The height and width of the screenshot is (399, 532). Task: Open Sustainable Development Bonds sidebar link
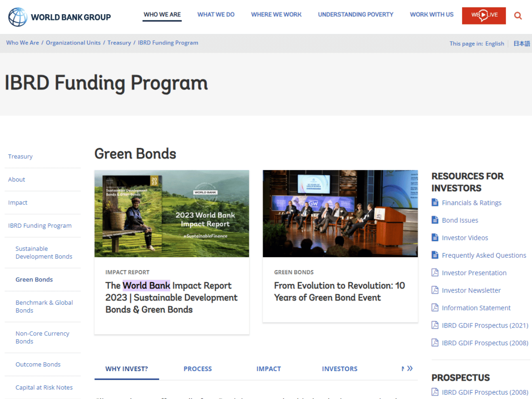44,253
